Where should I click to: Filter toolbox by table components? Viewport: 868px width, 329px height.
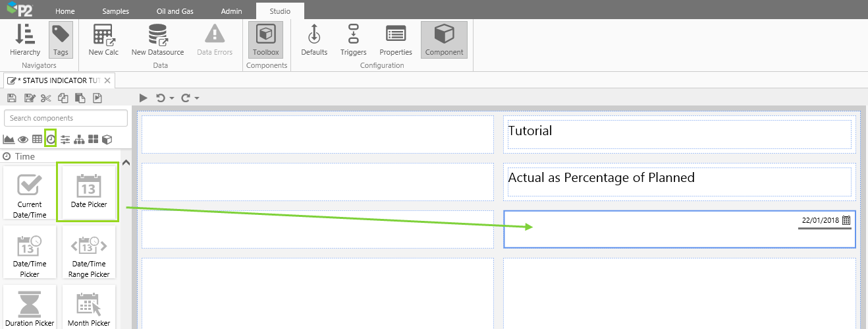37,139
